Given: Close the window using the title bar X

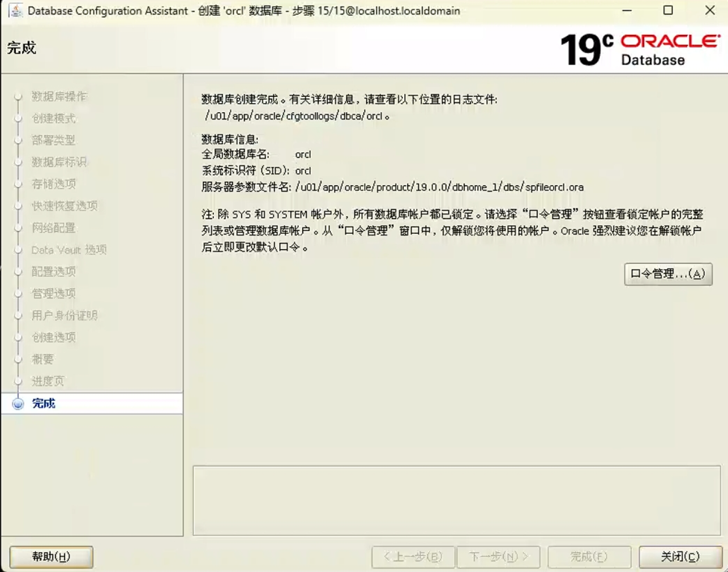Looking at the screenshot, I should pyautogui.click(x=709, y=11).
